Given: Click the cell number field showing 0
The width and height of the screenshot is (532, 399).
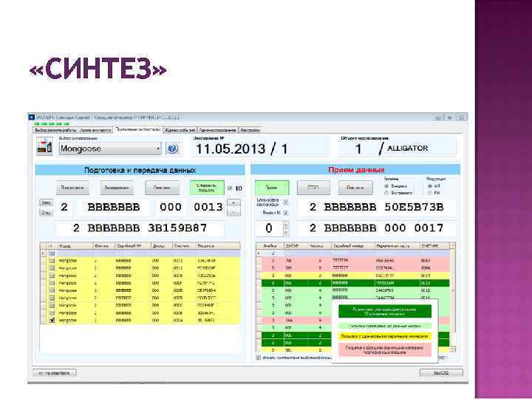Looking at the screenshot, I should click(269, 228).
